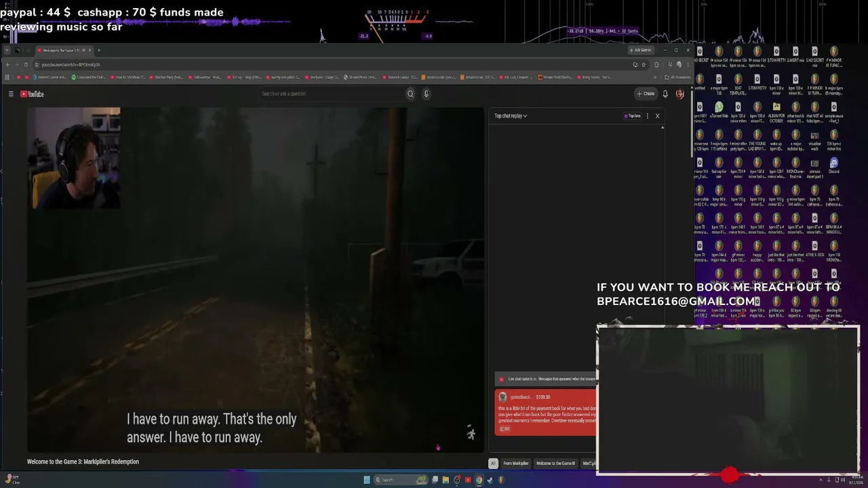
Task: Open a new browser tab
Action: [x=98, y=50]
